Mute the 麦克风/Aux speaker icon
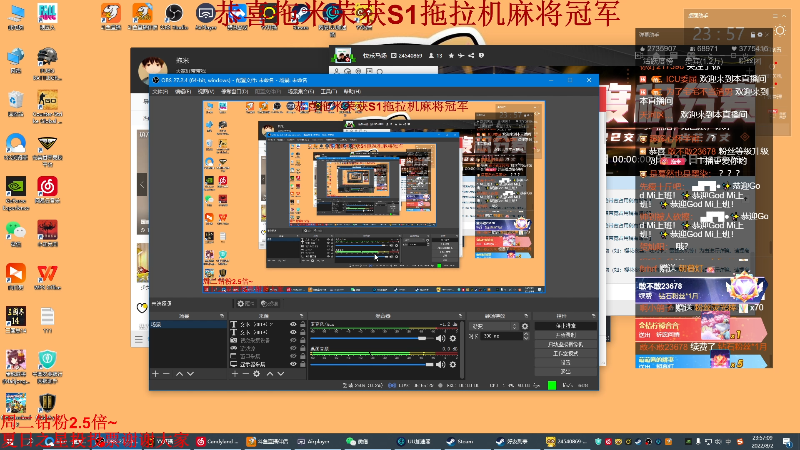Viewport: 800px width, 450px height. [441, 338]
